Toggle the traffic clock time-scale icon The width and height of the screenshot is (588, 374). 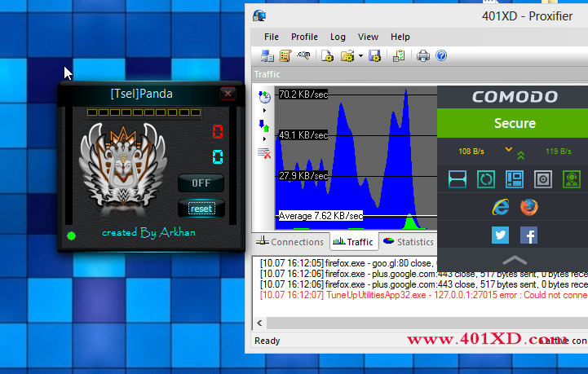click(x=264, y=97)
